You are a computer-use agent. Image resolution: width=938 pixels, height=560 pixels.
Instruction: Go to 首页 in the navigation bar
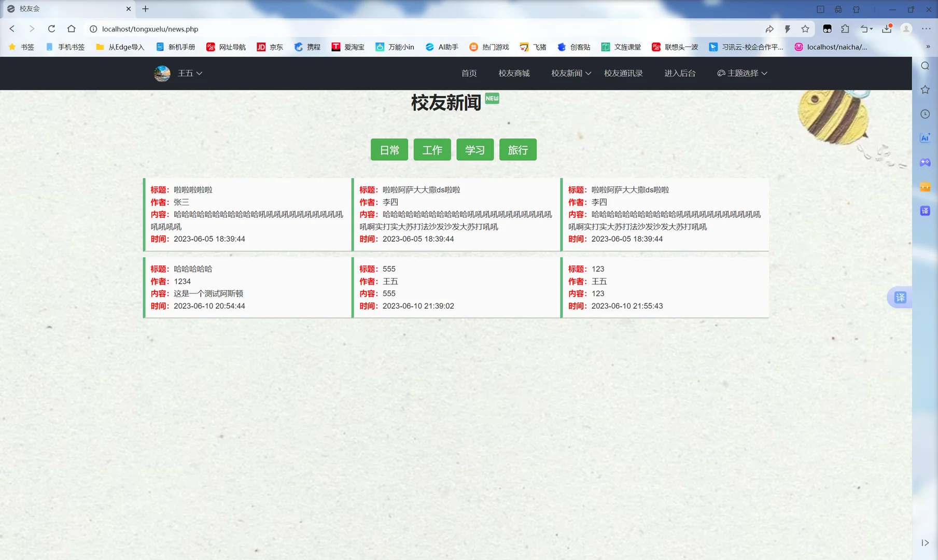click(468, 73)
